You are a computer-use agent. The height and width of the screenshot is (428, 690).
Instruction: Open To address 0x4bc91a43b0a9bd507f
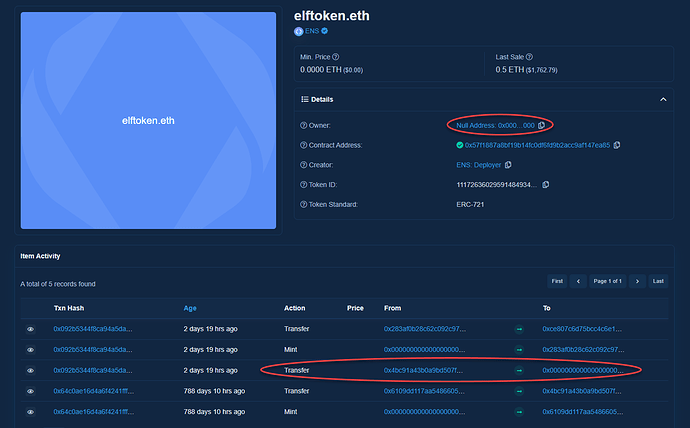click(582, 391)
